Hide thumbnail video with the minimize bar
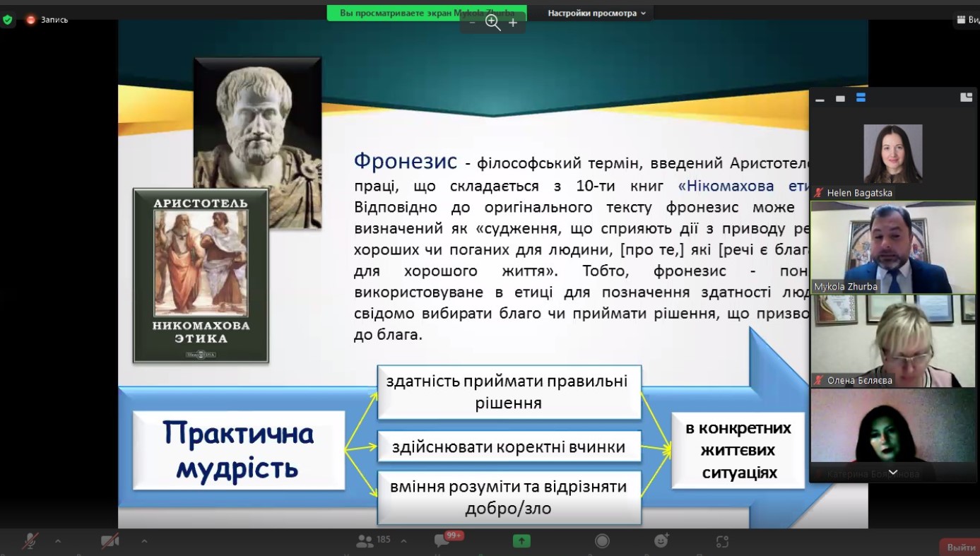 point(820,100)
